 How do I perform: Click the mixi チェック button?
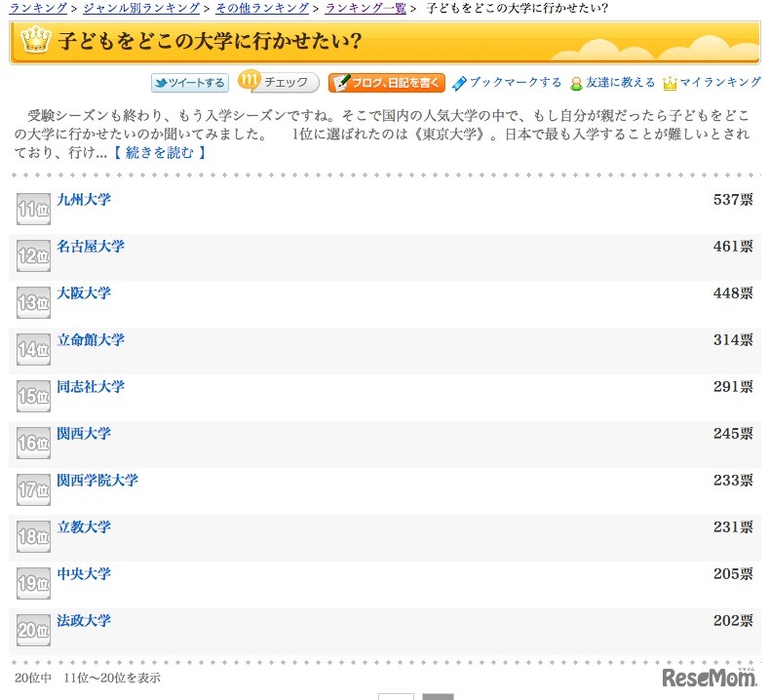pos(279,82)
